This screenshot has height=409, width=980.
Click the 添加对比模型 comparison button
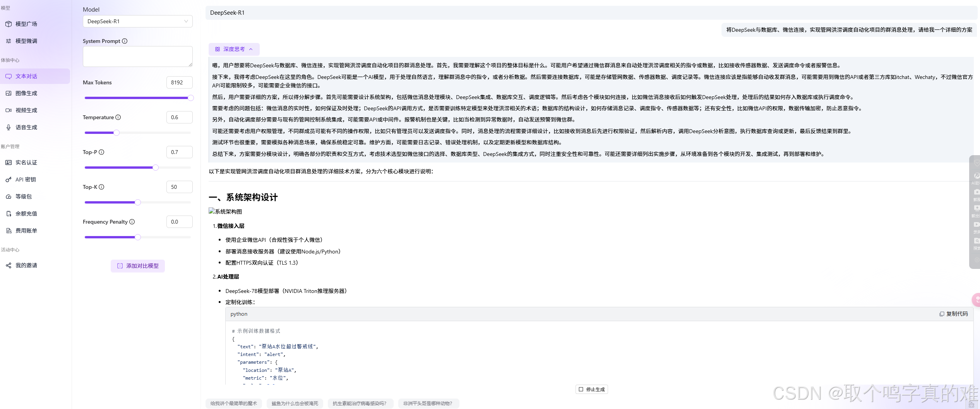[x=137, y=266]
